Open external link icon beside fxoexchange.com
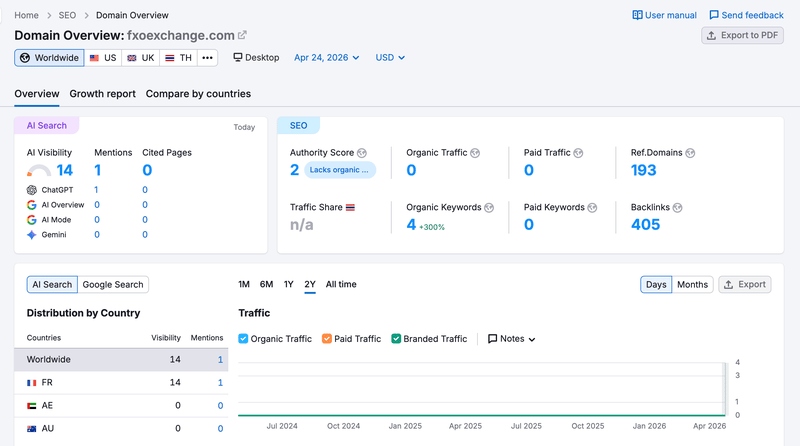This screenshot has width=800, height=446. coord(242,35)
